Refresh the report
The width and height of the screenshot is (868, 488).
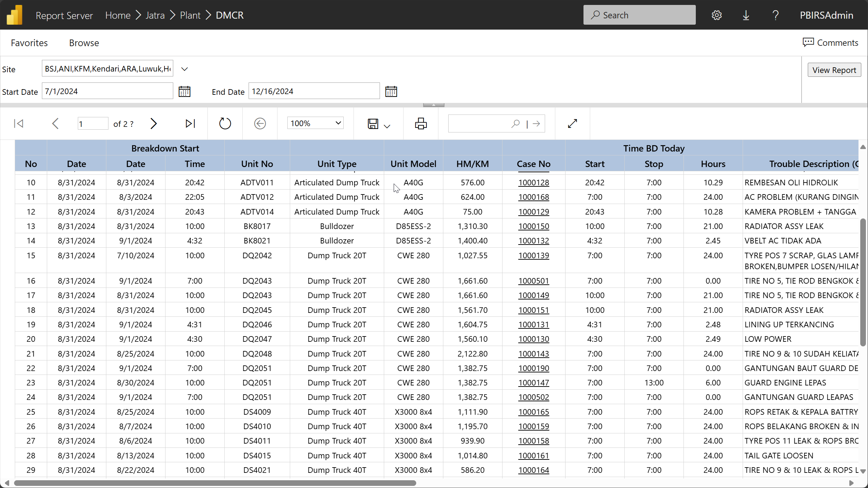tap(225, 124)
